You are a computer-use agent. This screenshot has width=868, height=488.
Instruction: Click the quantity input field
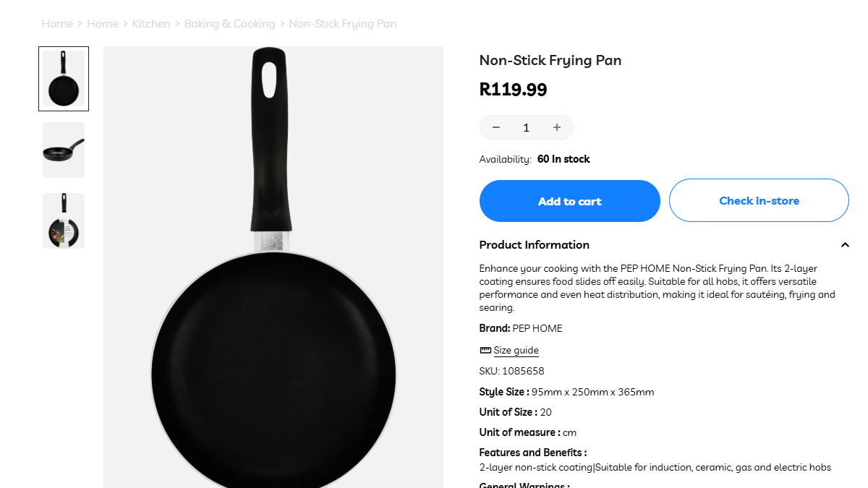click(x=527, y=127)
